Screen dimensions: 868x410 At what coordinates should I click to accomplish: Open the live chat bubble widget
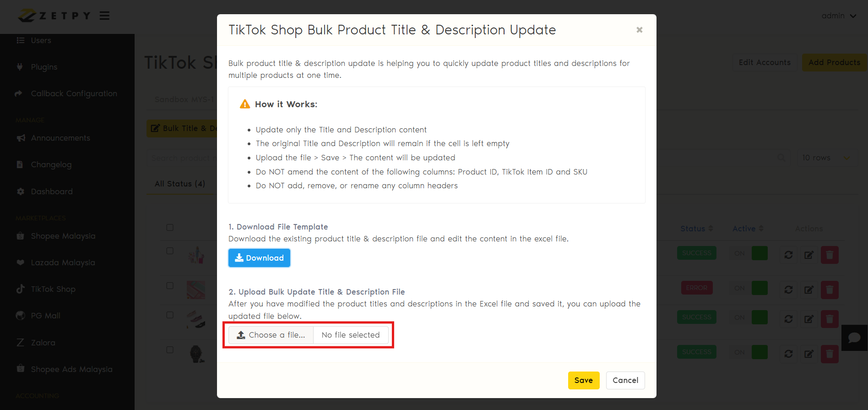click(854, 338)
